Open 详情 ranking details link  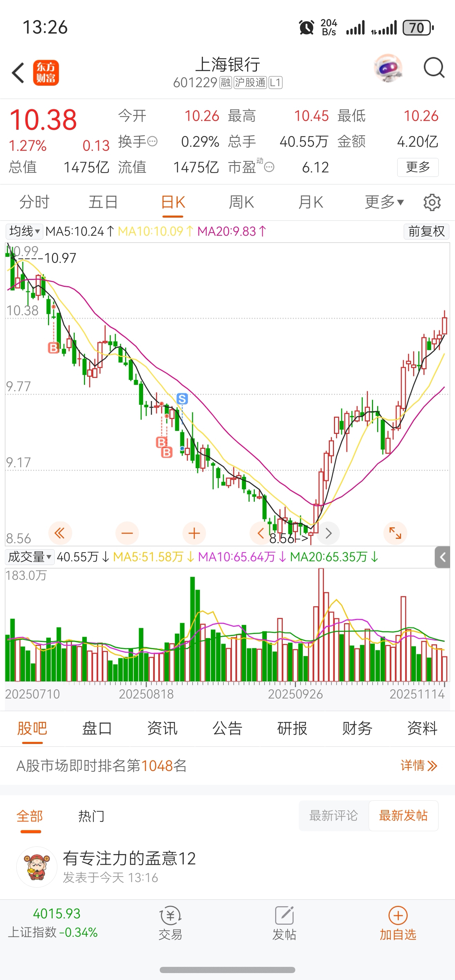pyautogui.click(x=419, y=765)
